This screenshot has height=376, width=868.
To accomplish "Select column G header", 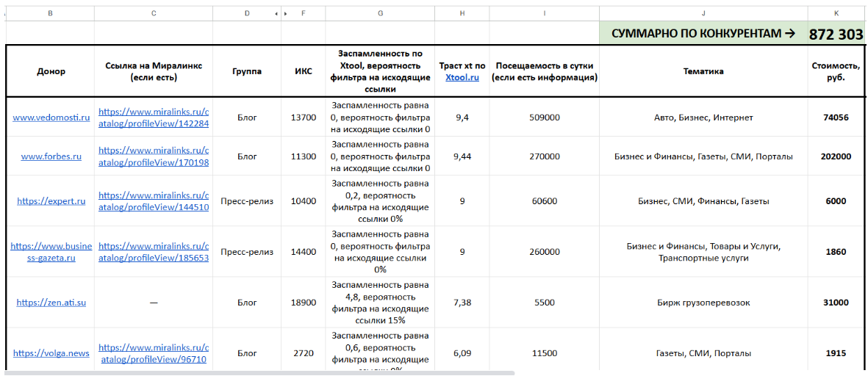I will [x=380, y=12].
